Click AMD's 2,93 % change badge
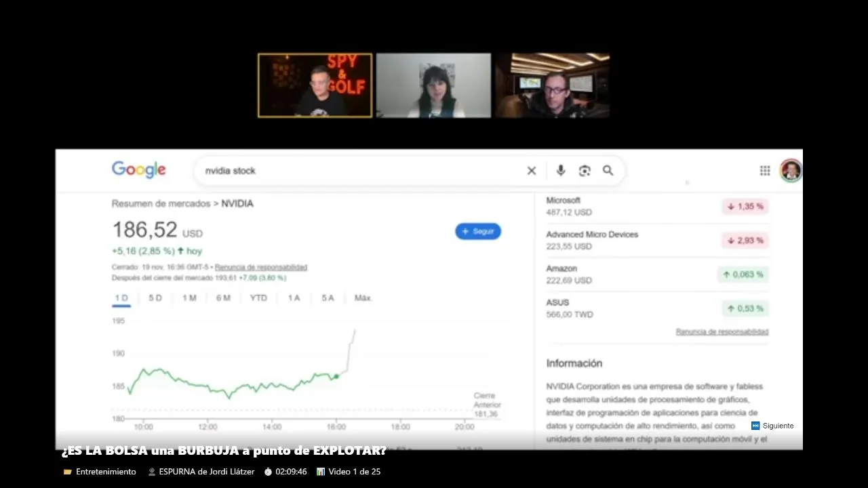Viewport: 868px width, 488px height. [x=745, y=240]
